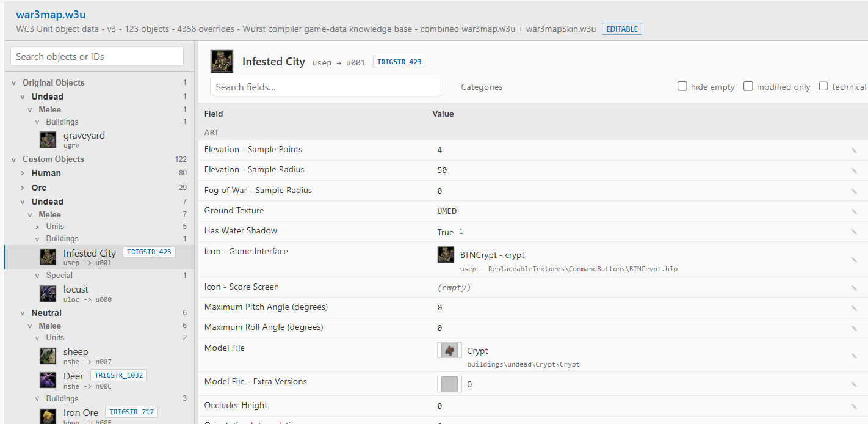The height and width of the screenshot is (424, 868).
Task: Click the Deer unit icon
Action: pos(48,380)
